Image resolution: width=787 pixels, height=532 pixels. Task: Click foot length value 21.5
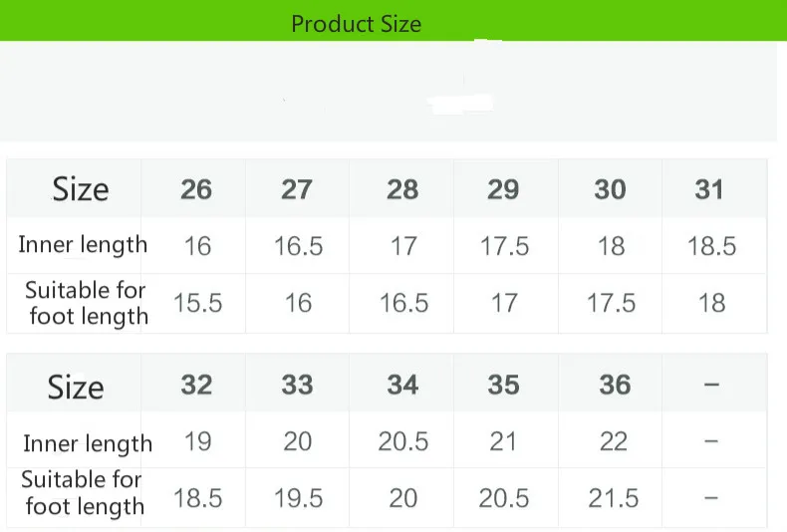coord(614,498)
